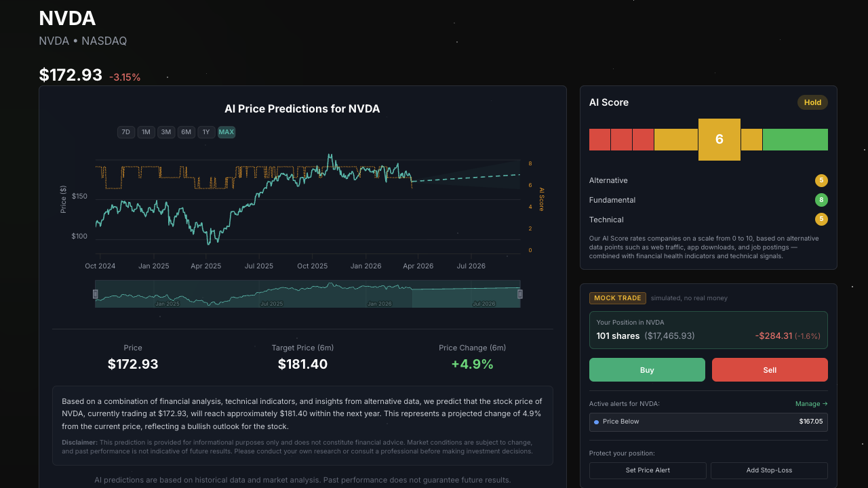
Task: Select the 7D chart range
Action: tap(126, 132)
